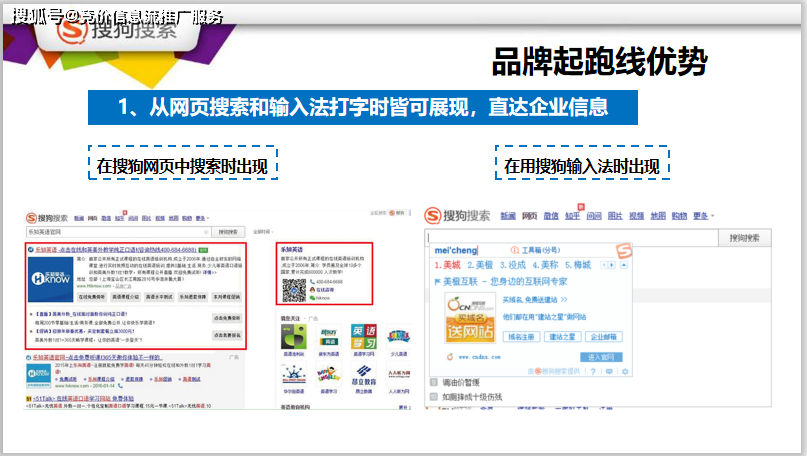Click the 搜狗搜索 button beside the empty search box

tap(744, 238)
